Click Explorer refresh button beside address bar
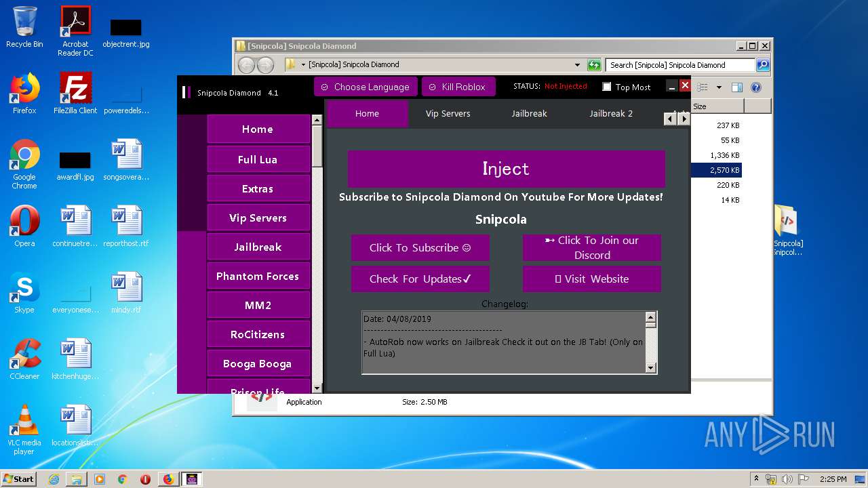Viewport: 868px width, 488px height. (594, 65)
